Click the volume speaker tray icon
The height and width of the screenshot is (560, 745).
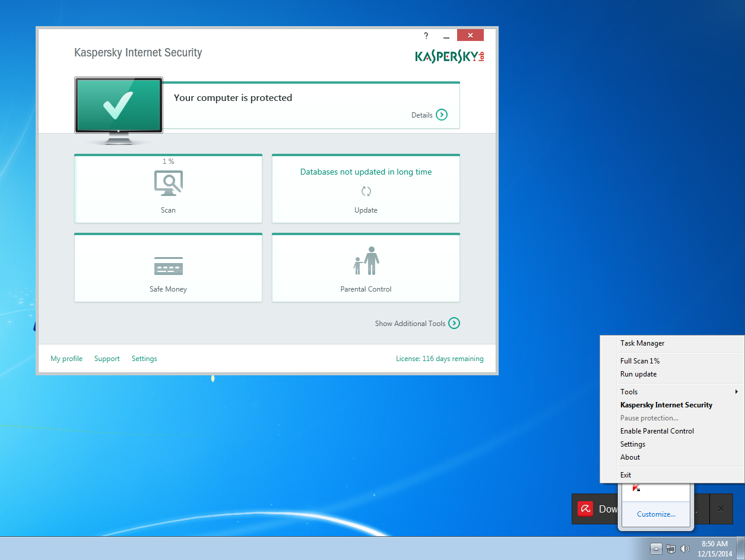click(x=685, y=549)
